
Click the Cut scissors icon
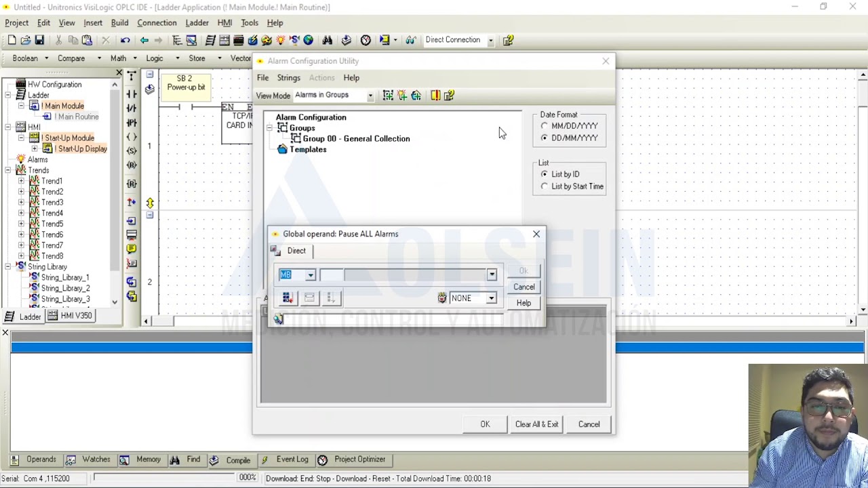59,41
